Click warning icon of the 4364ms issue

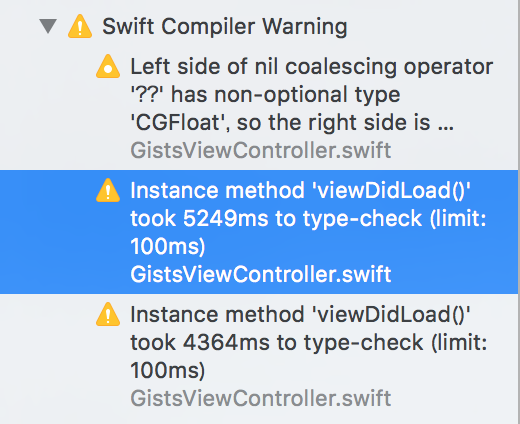click(108, 314)
